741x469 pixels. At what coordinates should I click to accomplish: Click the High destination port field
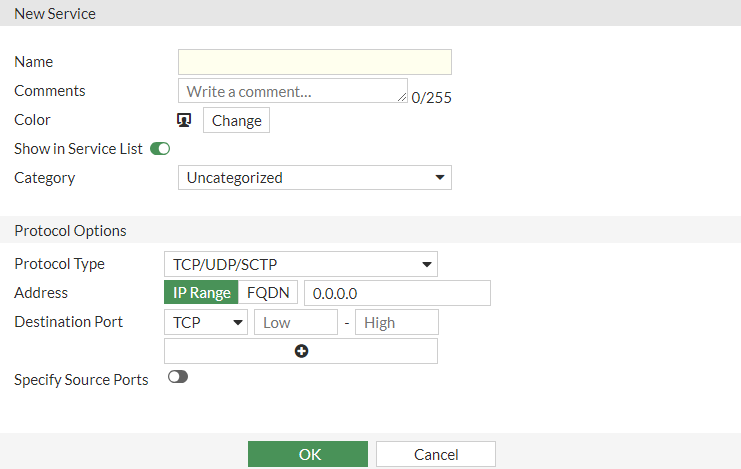pos(396,322)
